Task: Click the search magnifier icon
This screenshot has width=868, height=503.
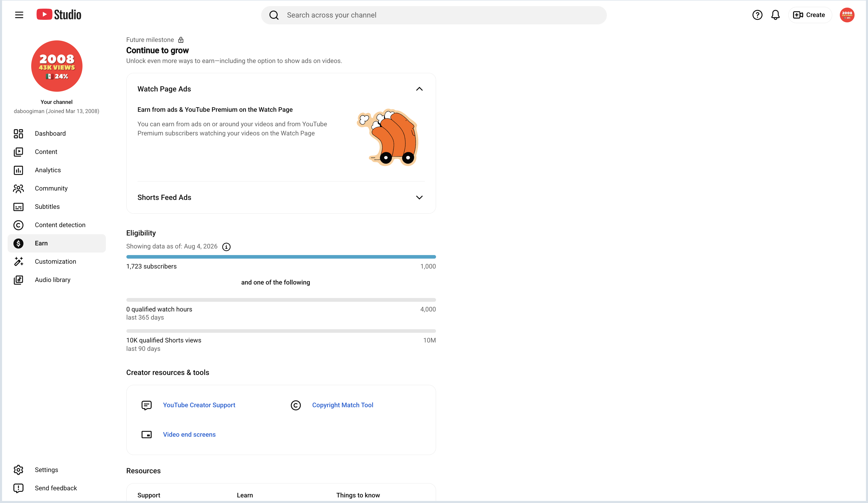Action: 274,15
